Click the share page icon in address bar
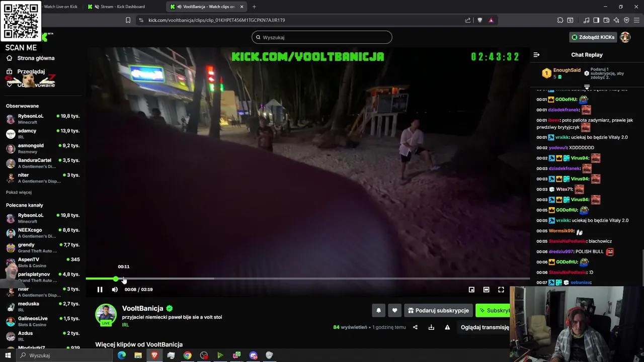This screenshot has height=362, width=644. coord(468,20)
